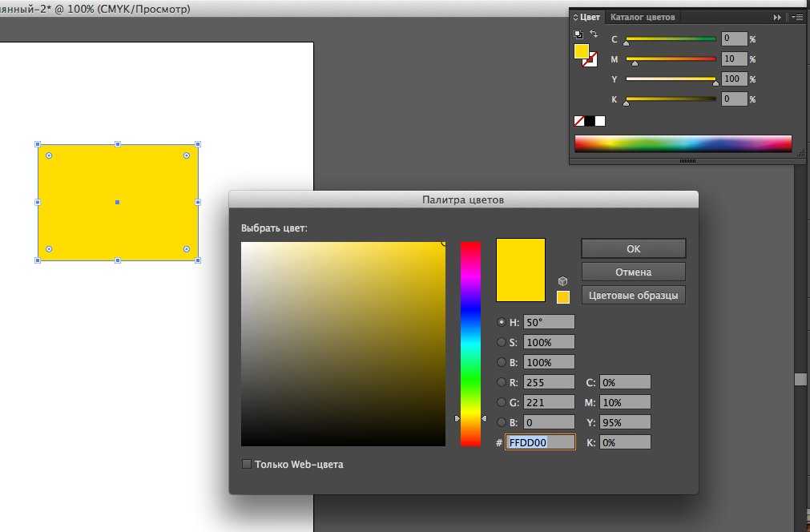810x532 pixels.
Task: Cycle the Цвет panel view size arrows
Action: point(575,17)
